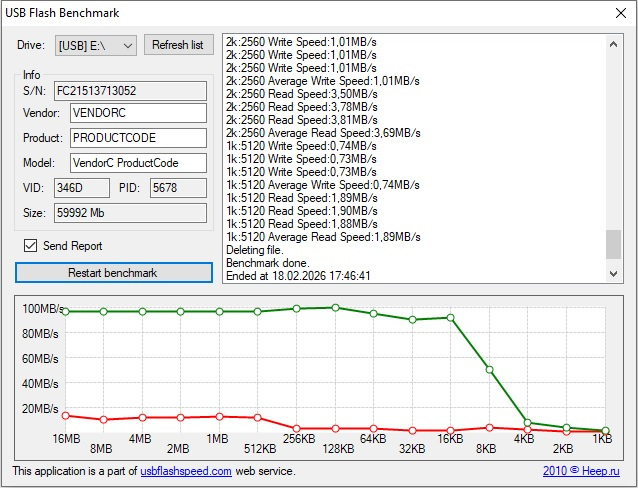Click the Restart benchmark button
Screen dimensions: 638x488
click(x=114, y=272)
